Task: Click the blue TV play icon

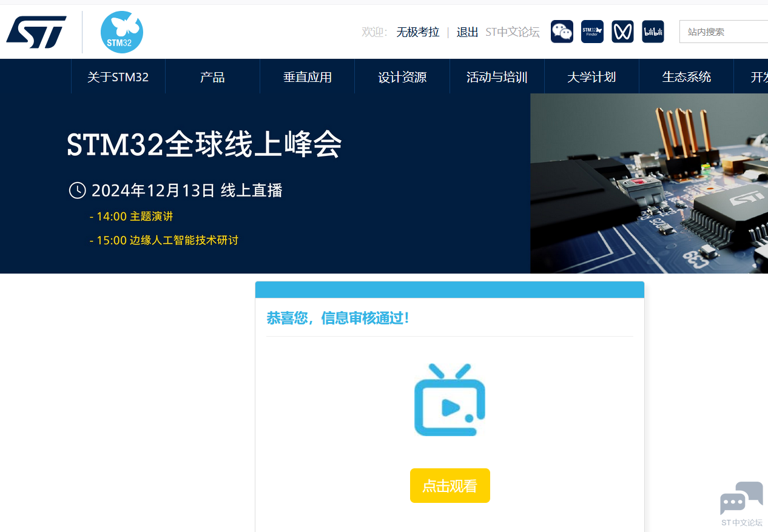Action: [450, 400]
